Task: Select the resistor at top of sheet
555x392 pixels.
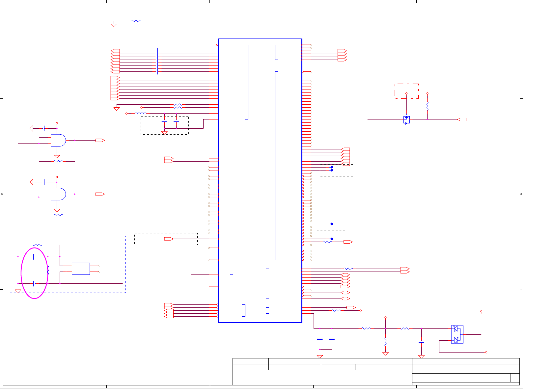Action: [136, 21]
